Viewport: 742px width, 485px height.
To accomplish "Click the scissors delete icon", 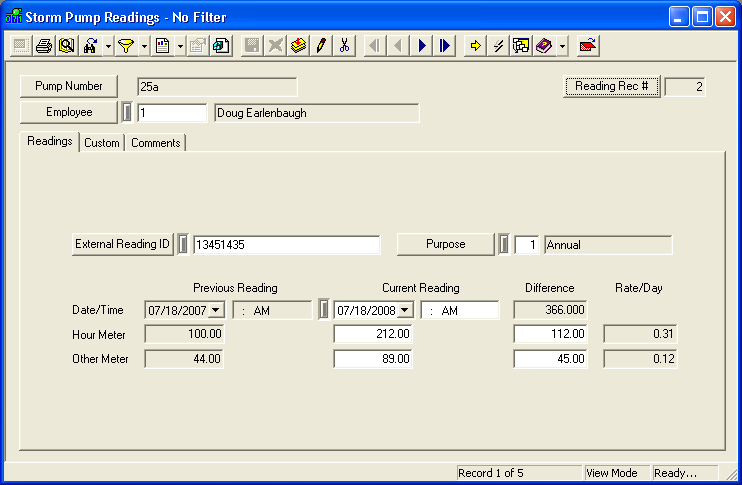I will tap(344, 46).
